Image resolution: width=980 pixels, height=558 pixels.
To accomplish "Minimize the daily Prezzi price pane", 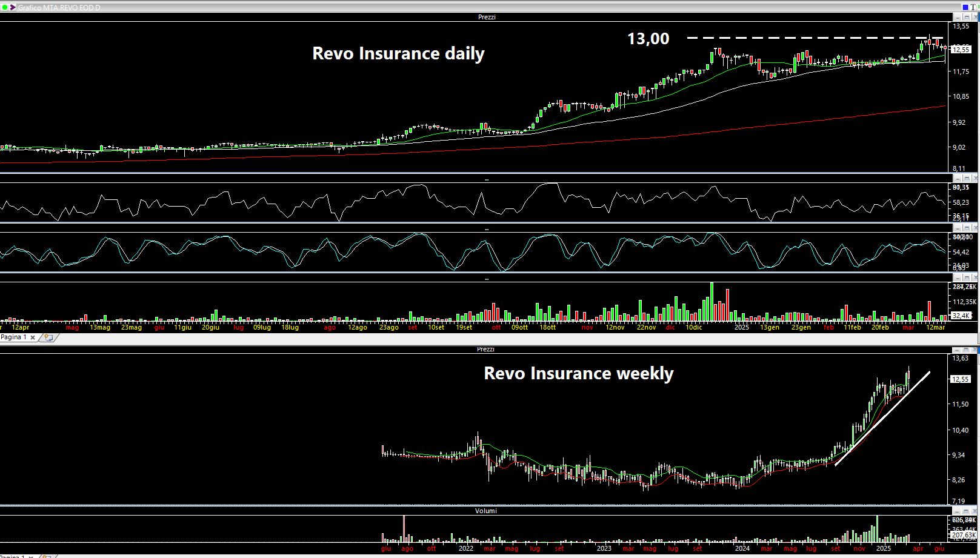I will [958, 17].
